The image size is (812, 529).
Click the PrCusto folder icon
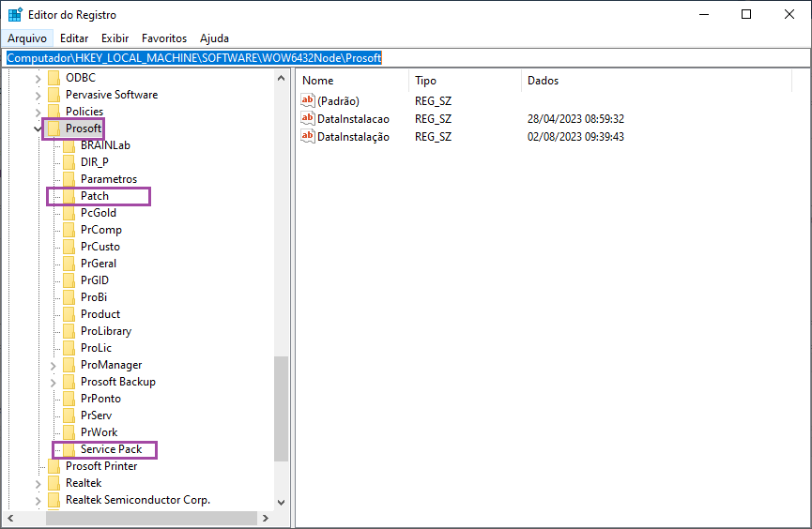(x=69, y=247)
